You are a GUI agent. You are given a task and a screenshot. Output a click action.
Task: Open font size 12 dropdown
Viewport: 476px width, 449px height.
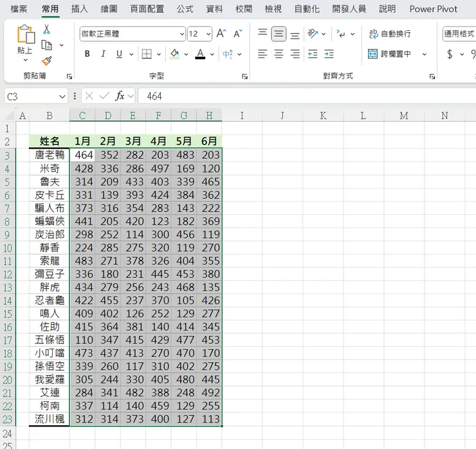coord(208,34)
